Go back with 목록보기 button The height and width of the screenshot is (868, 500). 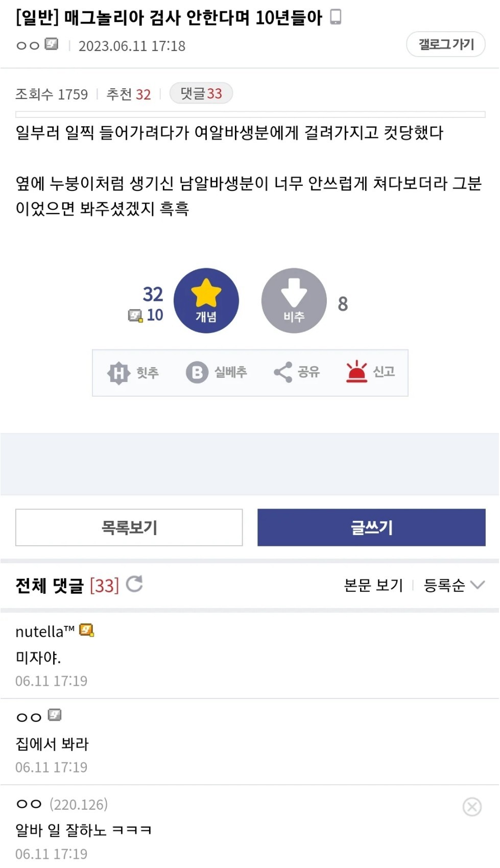(129, 527)
